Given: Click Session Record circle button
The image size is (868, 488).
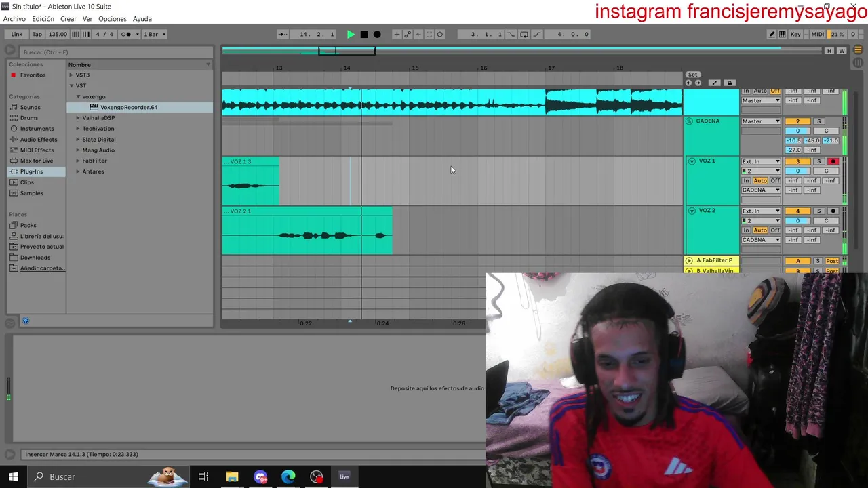Looking at the screenshot, I should click(x=440, y=34).
